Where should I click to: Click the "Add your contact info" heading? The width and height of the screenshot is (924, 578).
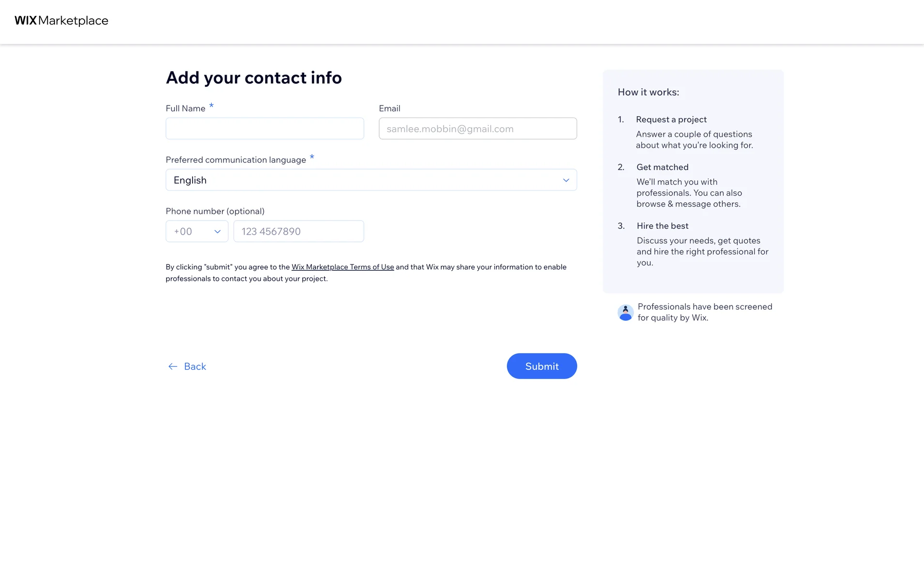click(x=254, y=78)
